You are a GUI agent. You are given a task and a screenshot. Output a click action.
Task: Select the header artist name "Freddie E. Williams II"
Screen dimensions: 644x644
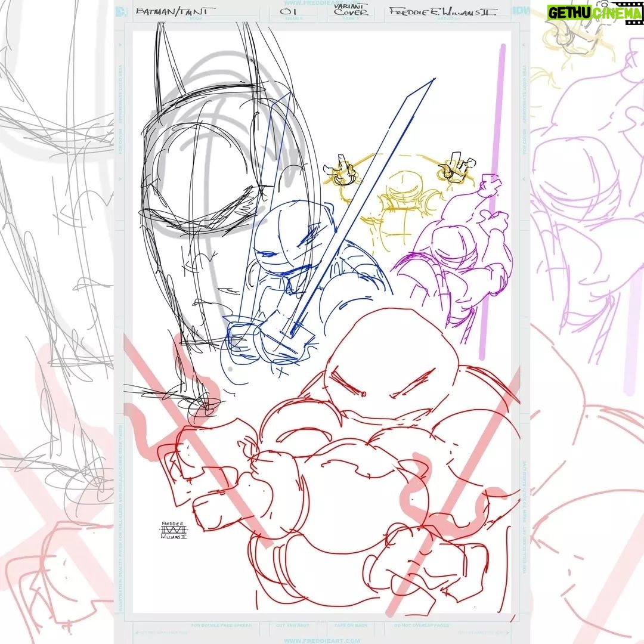442,11
